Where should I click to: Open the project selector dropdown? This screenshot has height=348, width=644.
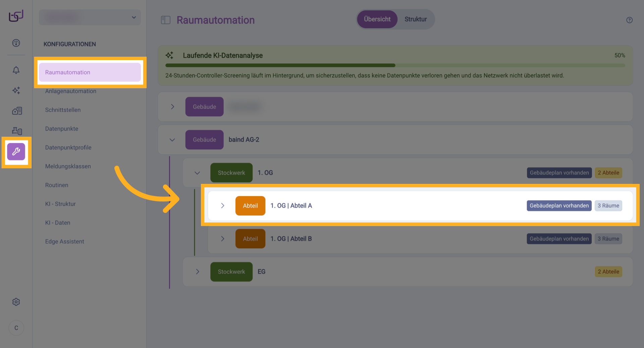(90, 17)
